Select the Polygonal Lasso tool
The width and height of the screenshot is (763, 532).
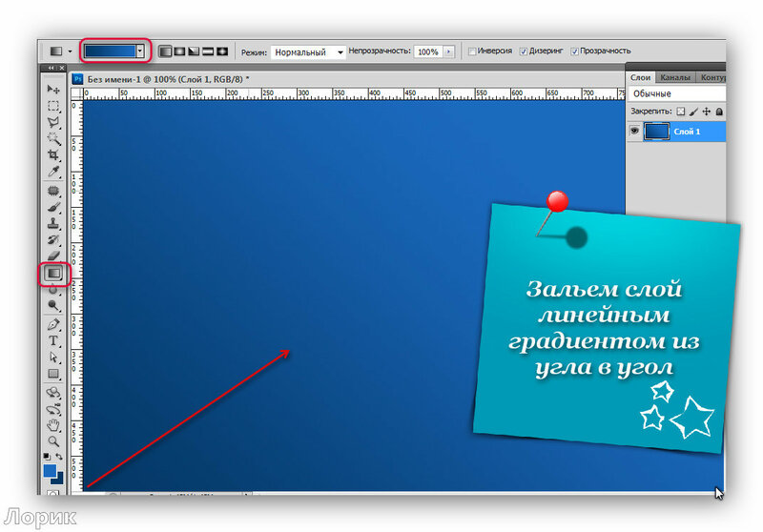coord(53,122)
